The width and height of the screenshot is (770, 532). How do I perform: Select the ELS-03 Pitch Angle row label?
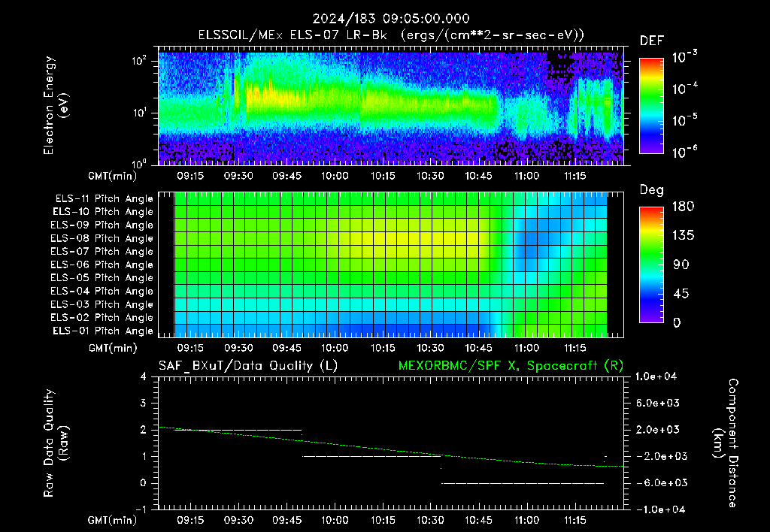point(102,304)
